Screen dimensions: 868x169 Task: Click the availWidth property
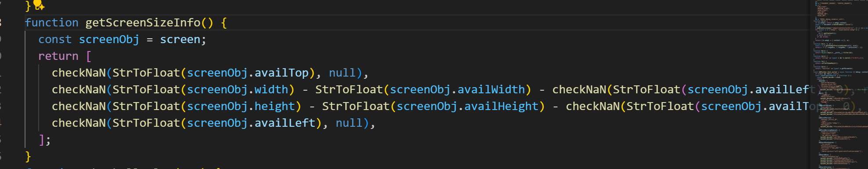[x=491, y=90]
